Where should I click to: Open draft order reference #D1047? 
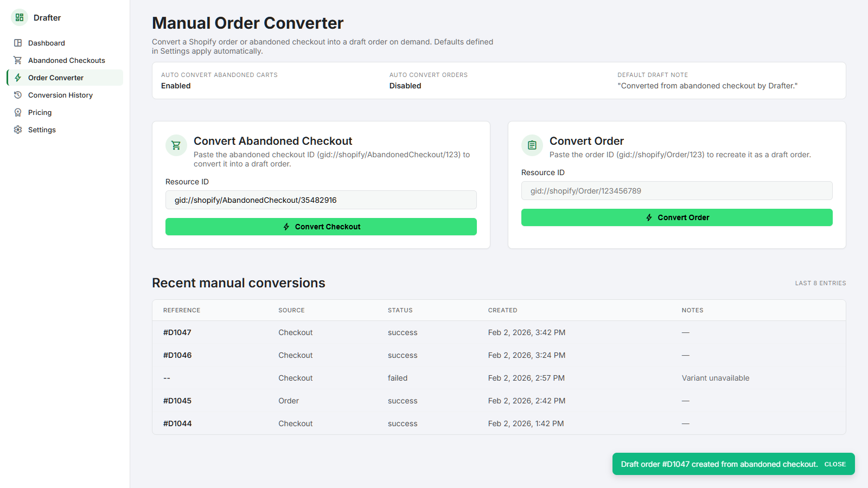click(x=177, y=332)
